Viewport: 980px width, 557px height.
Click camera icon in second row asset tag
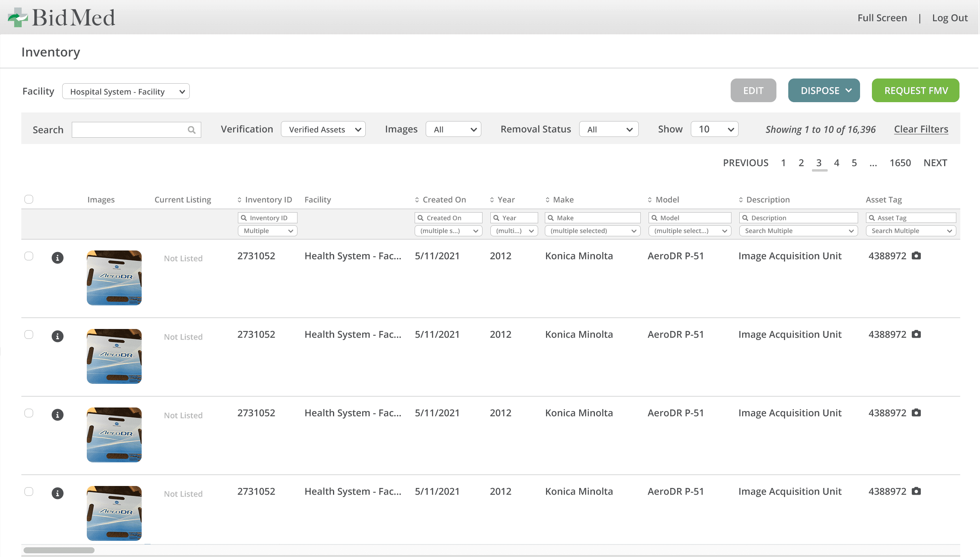tap(916, 334)
